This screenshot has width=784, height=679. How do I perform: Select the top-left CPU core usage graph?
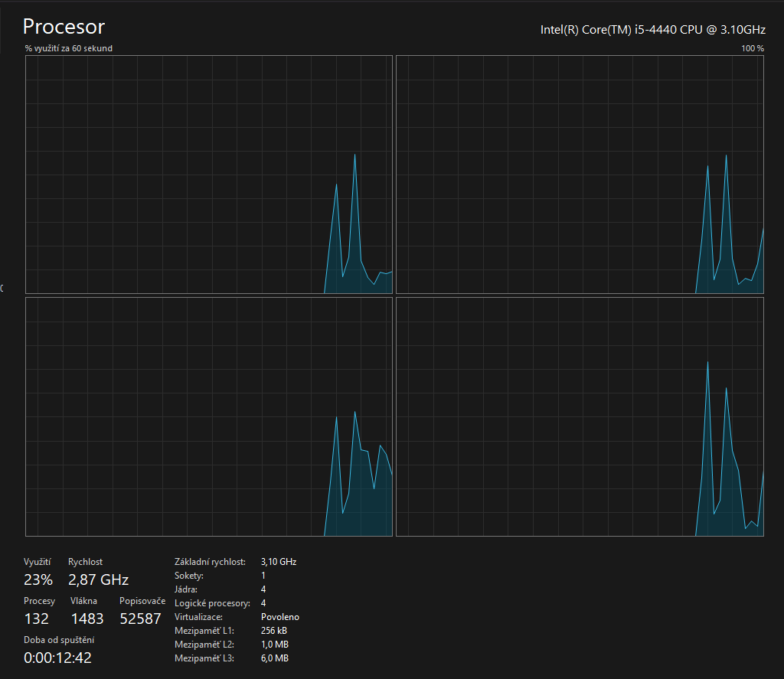pyautogui.click(x=209, y=175)
